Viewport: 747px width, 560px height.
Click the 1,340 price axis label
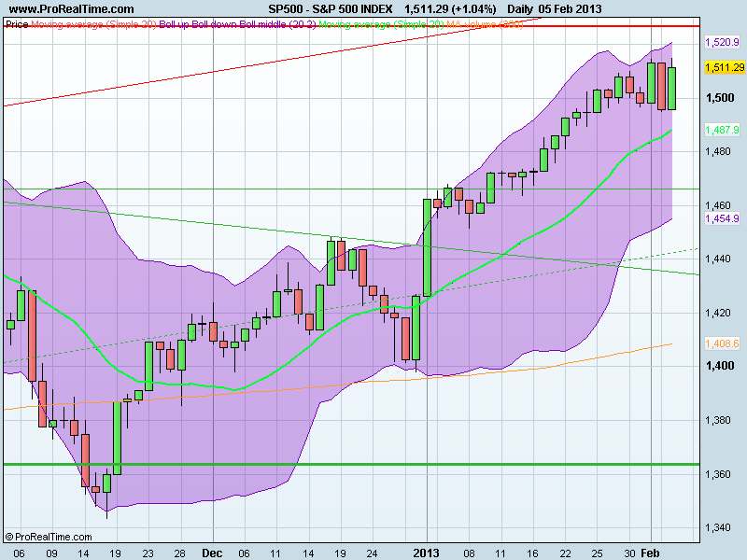[x=718, y=527]
